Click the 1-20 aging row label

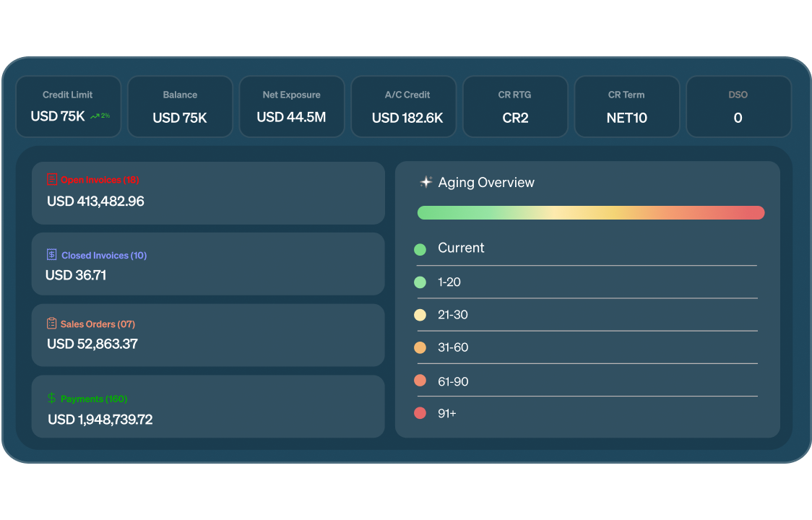[x=449, y=282]
